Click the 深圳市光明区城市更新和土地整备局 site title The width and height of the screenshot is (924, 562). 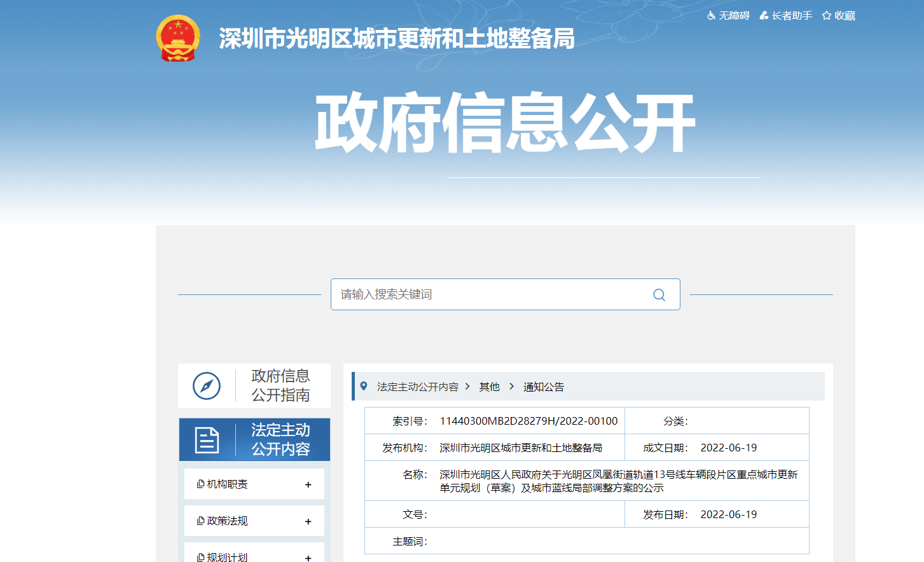(397, 39)
